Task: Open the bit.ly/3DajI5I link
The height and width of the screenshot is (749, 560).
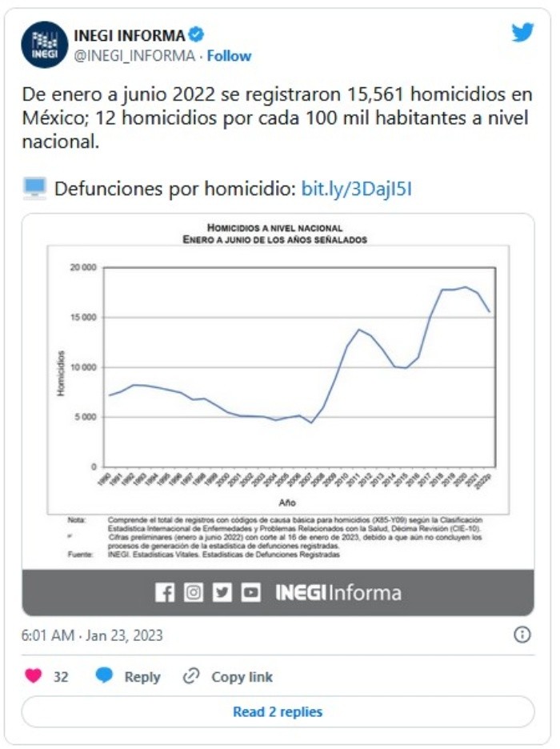Action: [x=356, y=189]
